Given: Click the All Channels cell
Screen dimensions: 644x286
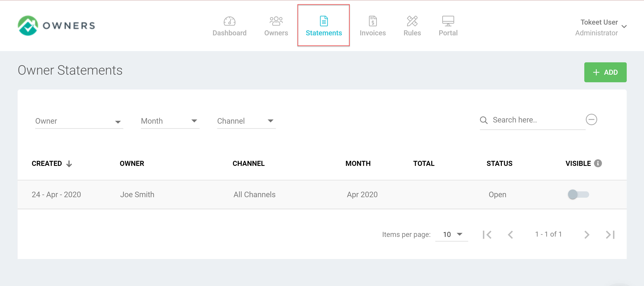Looking at the screenshot, I should [255, 195].
